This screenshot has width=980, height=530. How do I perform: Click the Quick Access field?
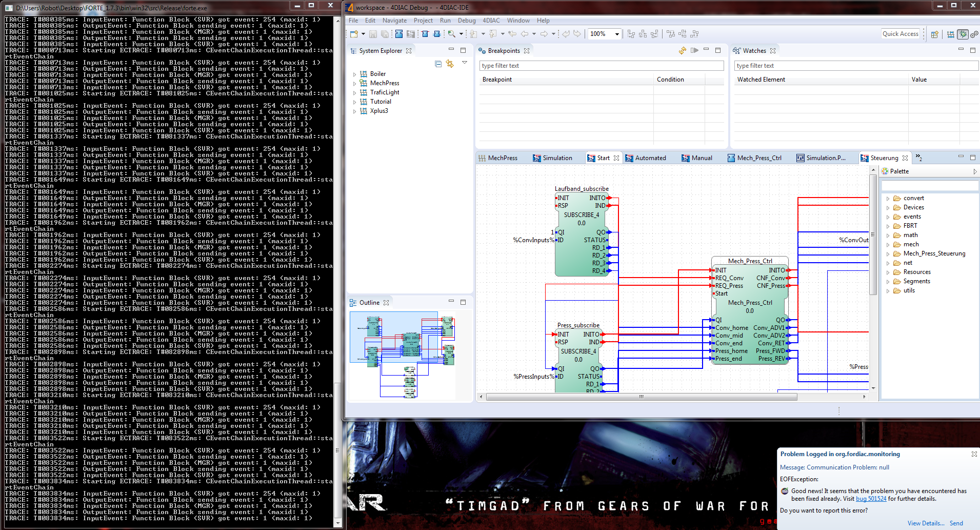pyautogui.click(x=901, y=34)
